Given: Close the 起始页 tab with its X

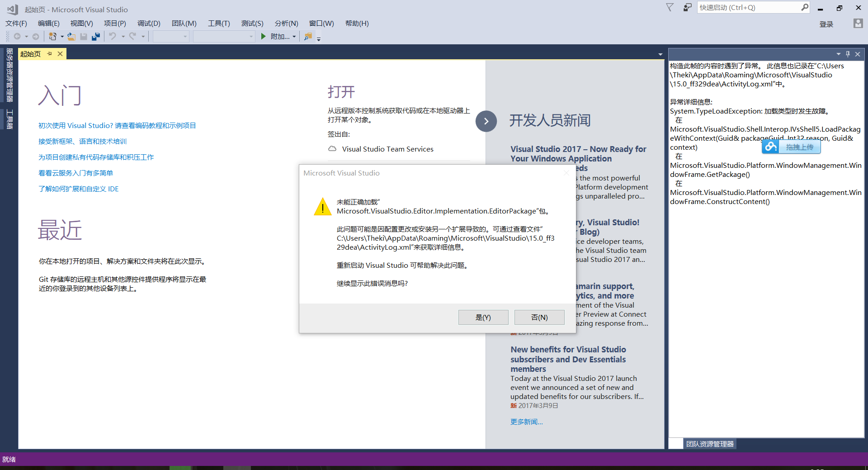Looking at the screenshot, I should pyautogui.click(x=60, y=54).
